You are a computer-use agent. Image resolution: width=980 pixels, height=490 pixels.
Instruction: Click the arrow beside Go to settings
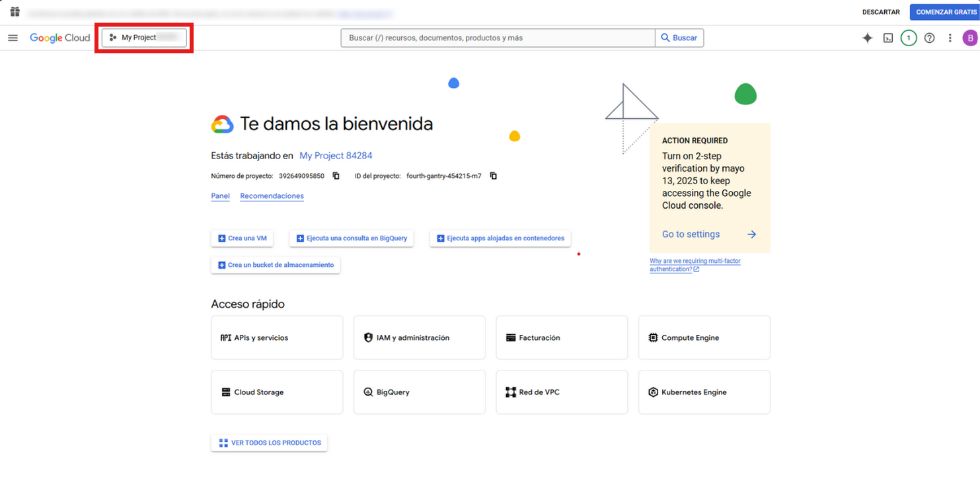751,234
